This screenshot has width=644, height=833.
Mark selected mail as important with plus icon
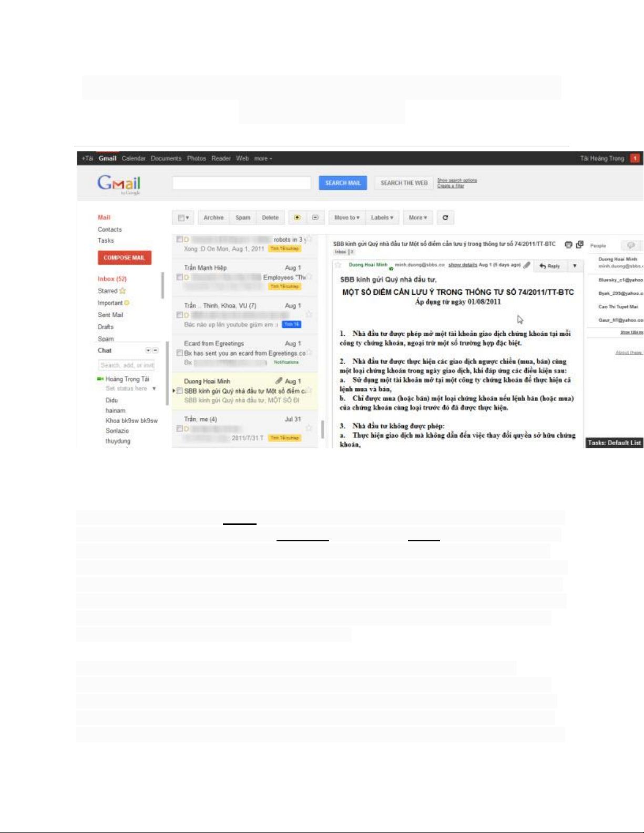(297, 218)
